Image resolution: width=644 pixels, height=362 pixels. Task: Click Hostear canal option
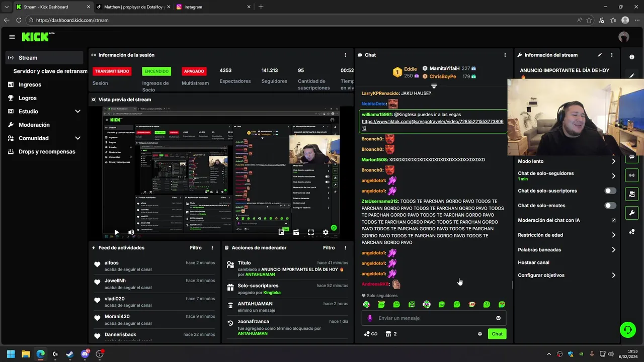point(534,262)
